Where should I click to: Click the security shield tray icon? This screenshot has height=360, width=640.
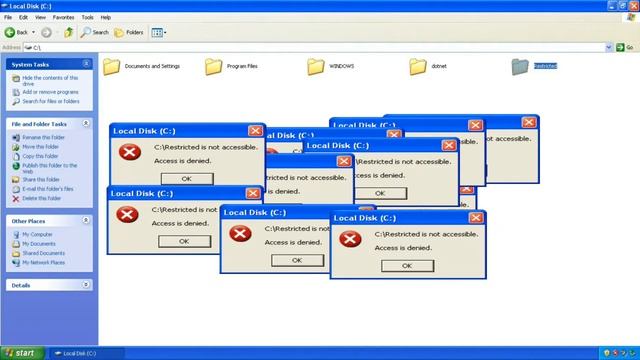607,353
